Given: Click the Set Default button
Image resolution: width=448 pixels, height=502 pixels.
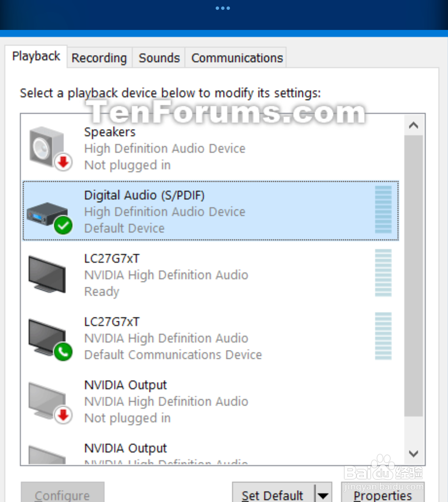Looking at the screenshot, I should click(x=273, y=492).
